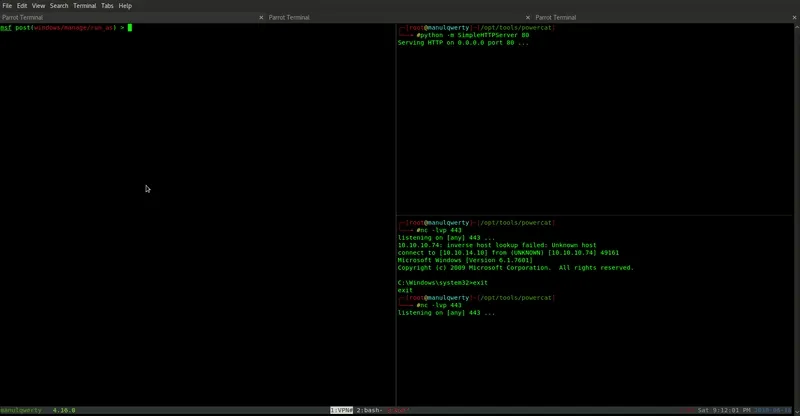Open the Help menu

point(125,6)
